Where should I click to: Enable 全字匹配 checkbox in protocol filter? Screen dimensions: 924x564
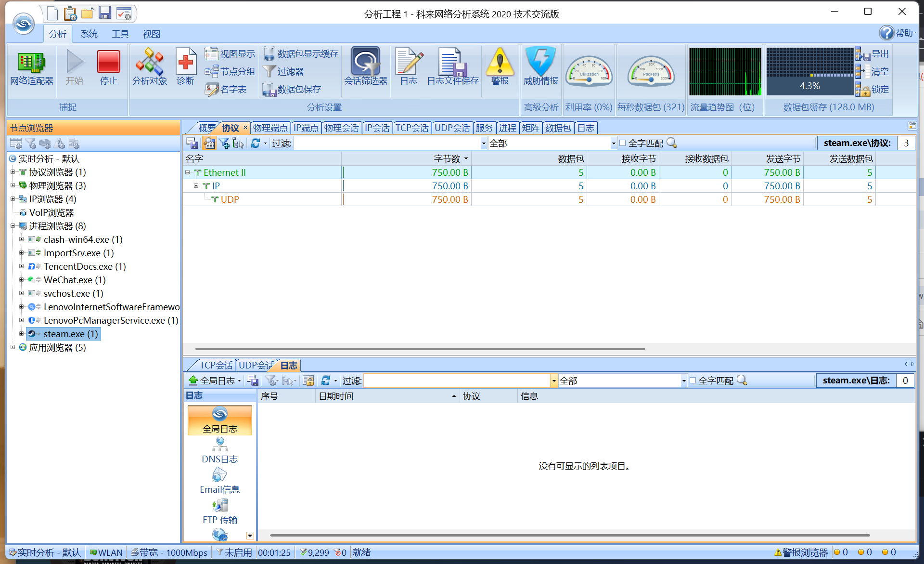[623, 143]
